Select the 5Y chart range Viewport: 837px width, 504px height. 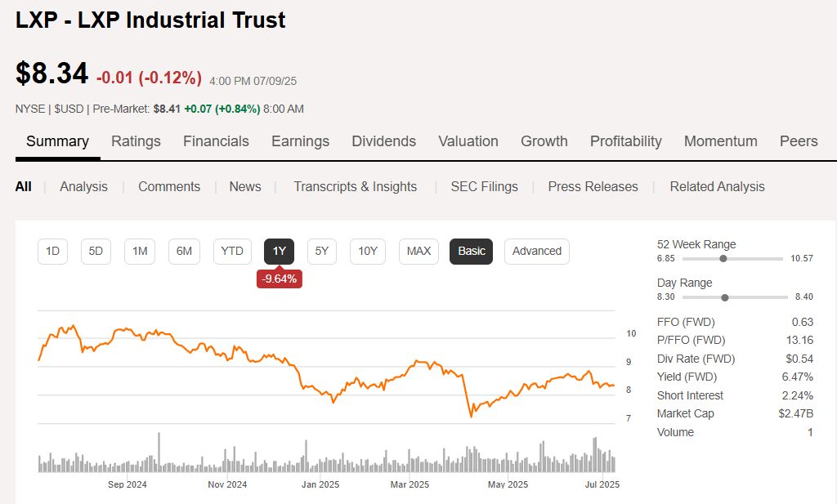point(321,252)
